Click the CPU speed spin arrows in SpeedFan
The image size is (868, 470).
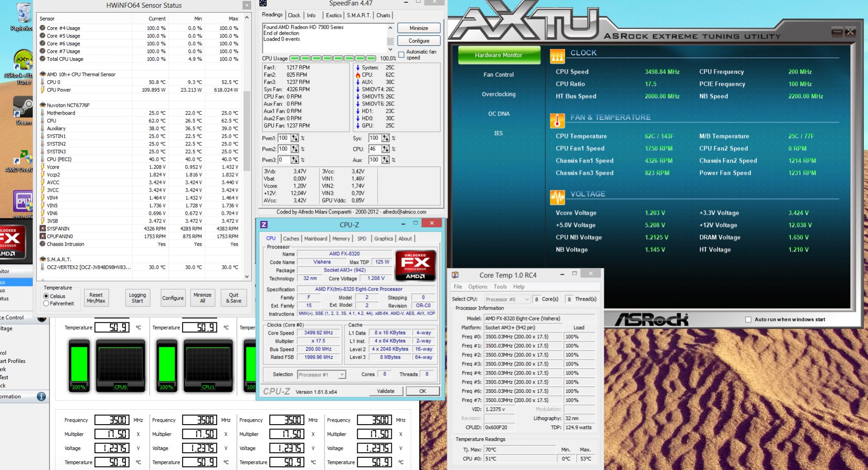click(386, 149)
